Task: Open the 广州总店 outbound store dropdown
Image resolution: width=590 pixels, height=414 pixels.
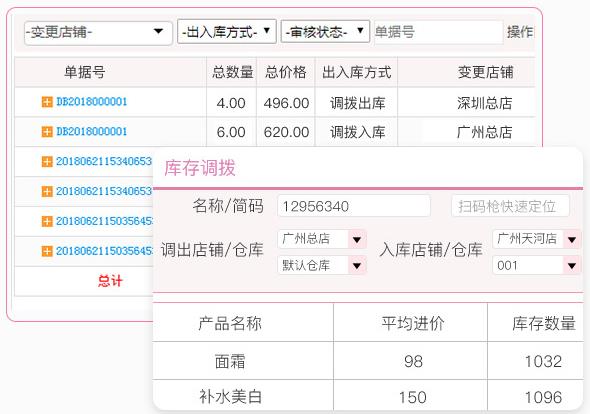Action: click(322, 239)
